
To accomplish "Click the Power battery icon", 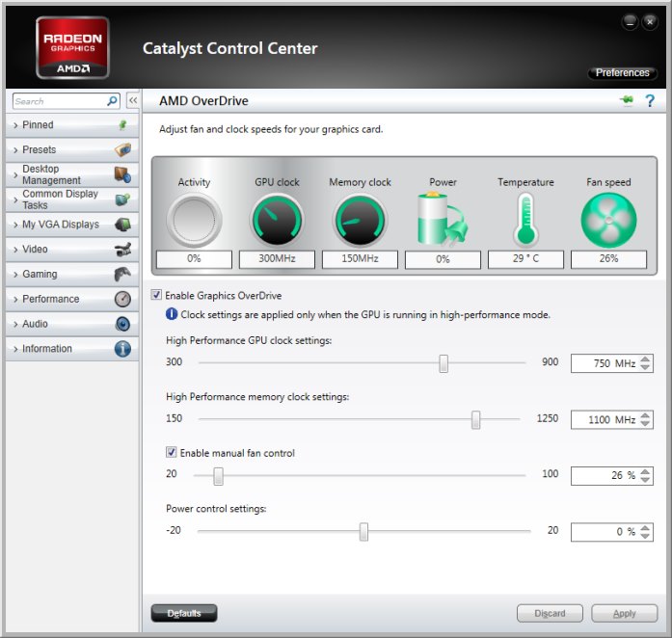I will 443,220.
